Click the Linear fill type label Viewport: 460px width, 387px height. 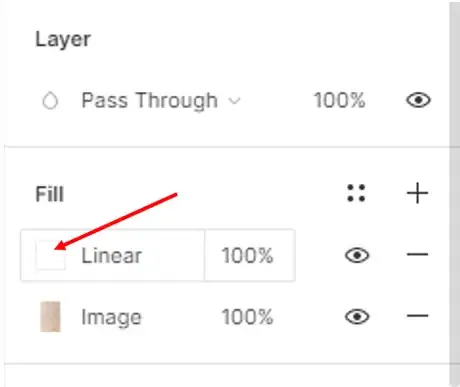coord(112,256)
